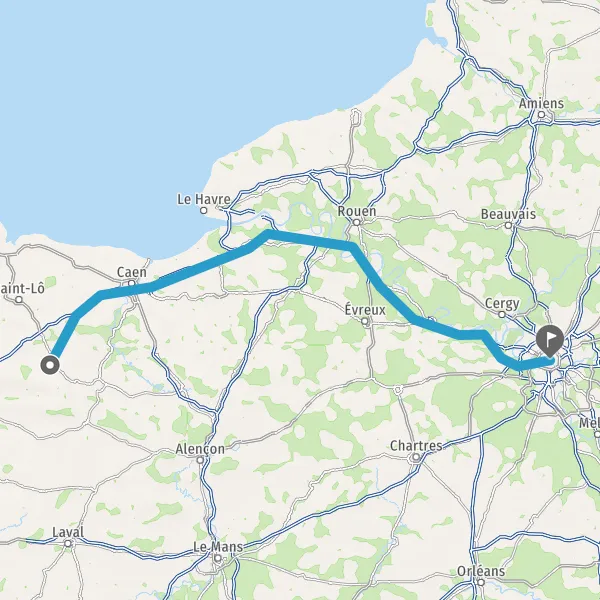
Task: Click the blue route line near Rouen
Action: click(350, 246)
